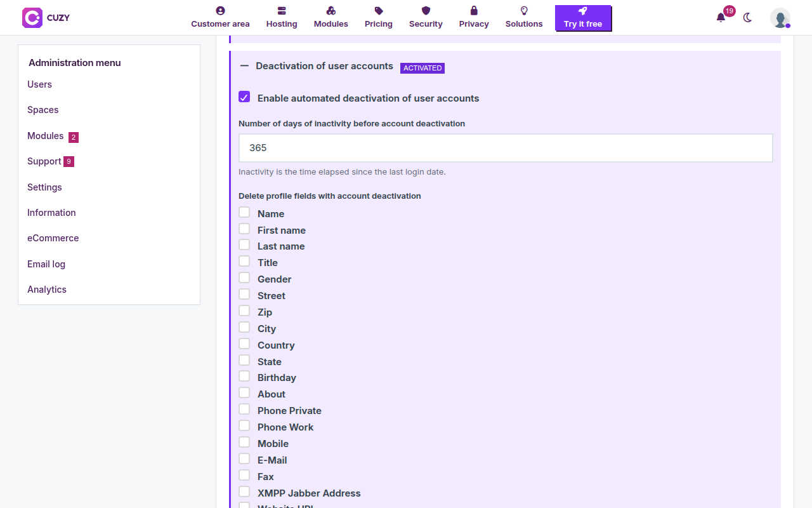812x508 pixels.
Task: Open Support in Administration menu
Action: point(44,161)
